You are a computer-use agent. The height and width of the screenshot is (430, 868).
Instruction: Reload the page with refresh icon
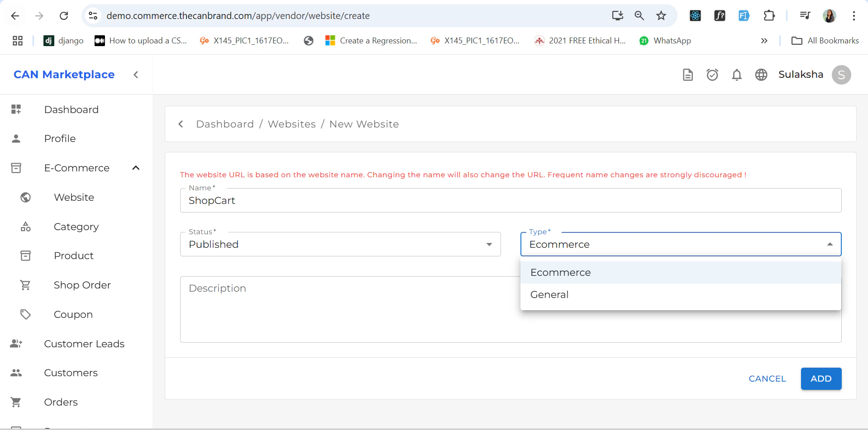pos(64,16)
